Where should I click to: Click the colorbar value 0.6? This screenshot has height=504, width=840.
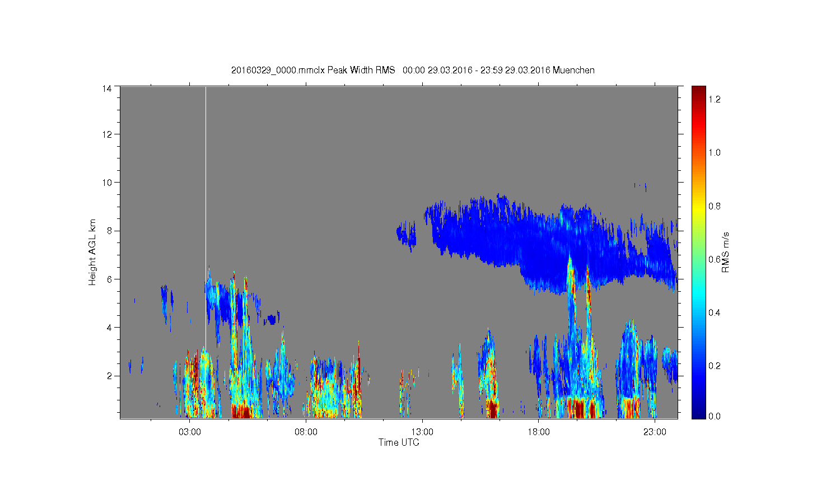tap(715, 259)
